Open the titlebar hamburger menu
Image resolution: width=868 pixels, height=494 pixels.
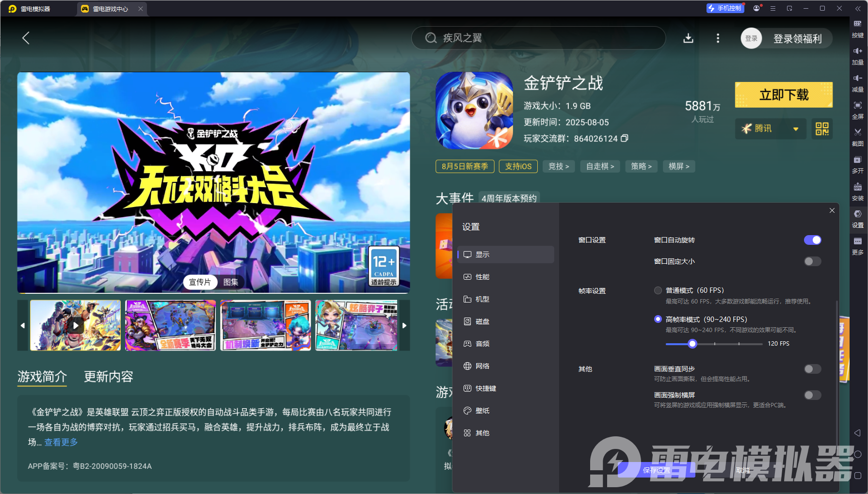coord(773,8)
